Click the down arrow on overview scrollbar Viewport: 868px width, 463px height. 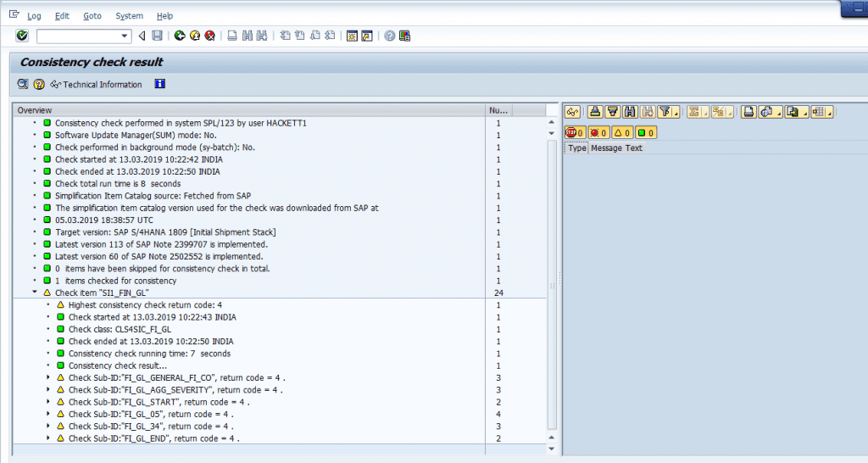coord(553,449)
